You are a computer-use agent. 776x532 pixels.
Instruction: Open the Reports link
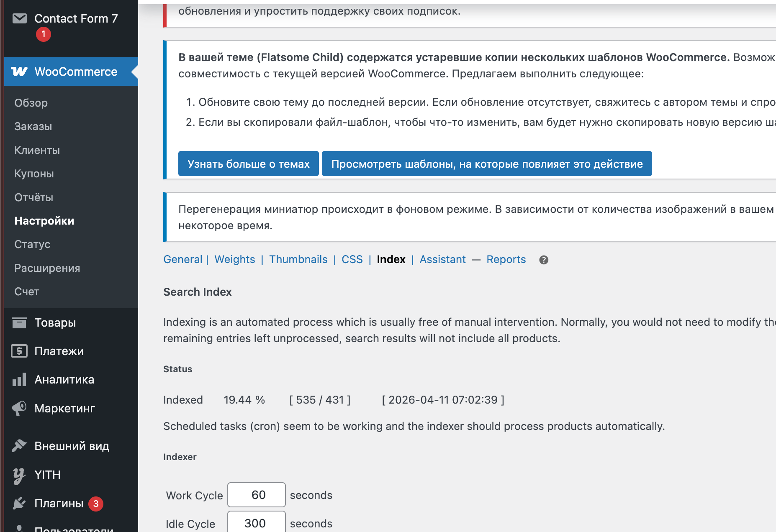click(506, 259)
